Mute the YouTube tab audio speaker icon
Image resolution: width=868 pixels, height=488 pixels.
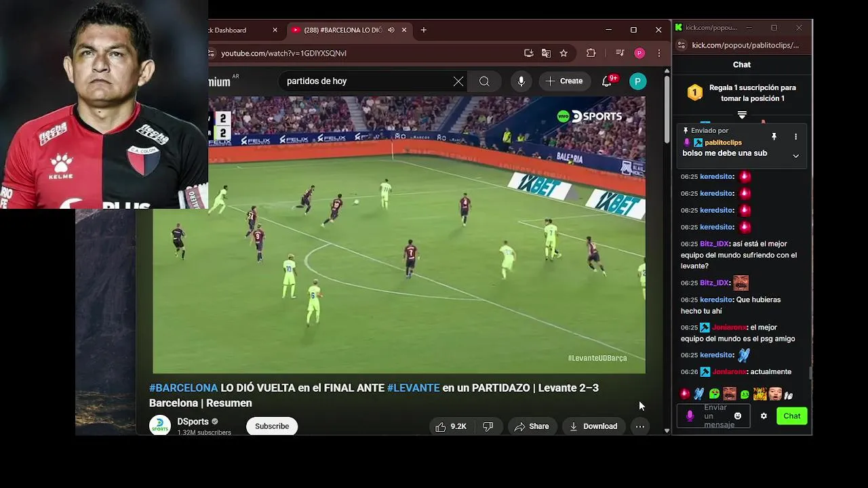391,30
